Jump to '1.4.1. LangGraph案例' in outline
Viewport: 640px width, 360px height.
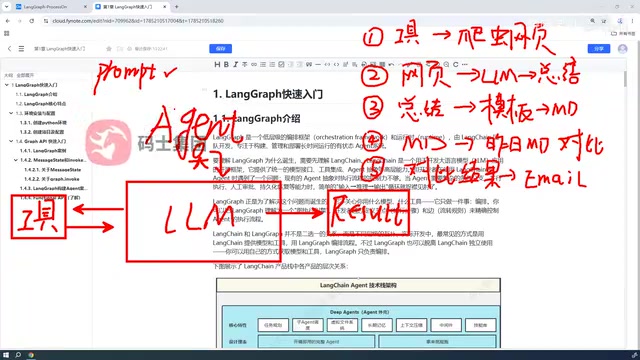[x=43, y=151]
